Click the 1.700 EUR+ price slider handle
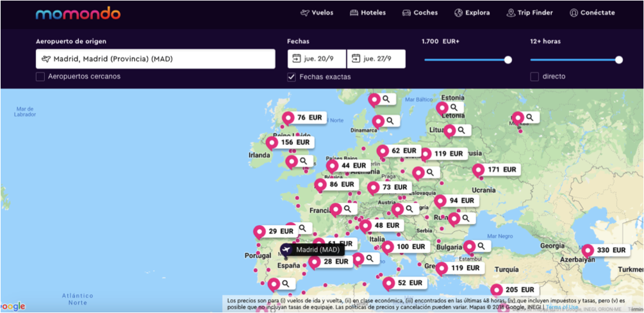The height and width of the screenshot is (313, 644). pos(508,60)
